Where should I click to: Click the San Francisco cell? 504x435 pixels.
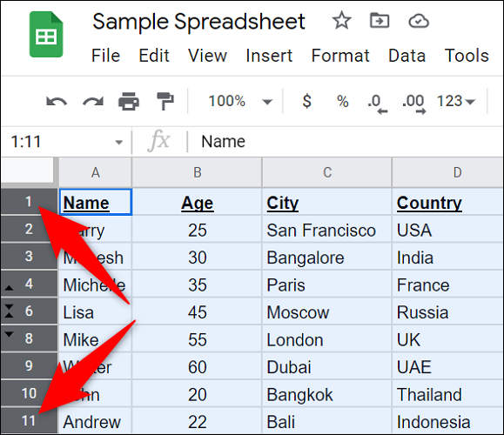[x=327, y=229]
